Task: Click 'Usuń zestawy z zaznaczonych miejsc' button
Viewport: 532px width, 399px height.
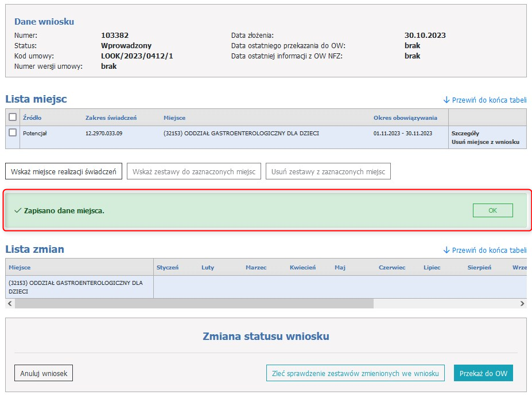Action: (x=328, y=171)
